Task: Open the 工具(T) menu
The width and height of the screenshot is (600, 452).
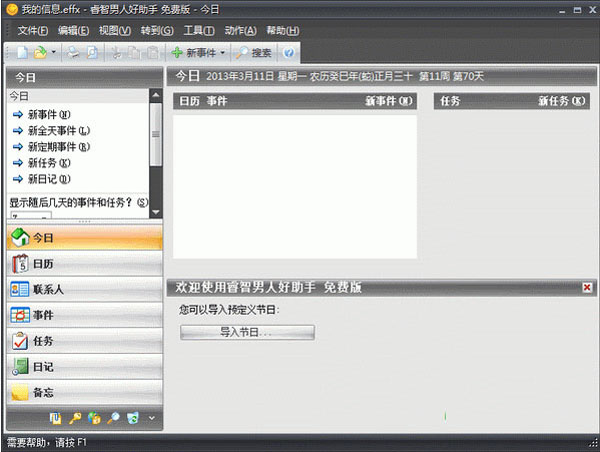Action: coord(199,31)
